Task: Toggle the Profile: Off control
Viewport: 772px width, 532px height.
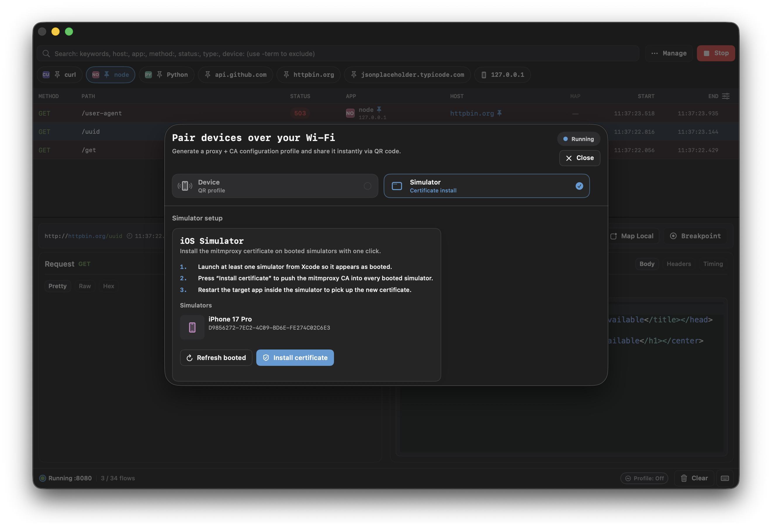Action: click(x=644, y=478)
